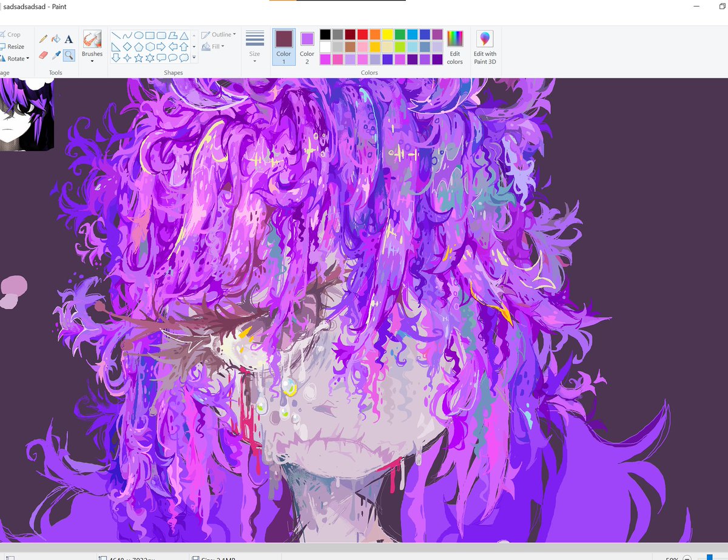The image size is (728, 560).
Task: Pick the yellow palette swatch
Action: [x=387, y=34]
